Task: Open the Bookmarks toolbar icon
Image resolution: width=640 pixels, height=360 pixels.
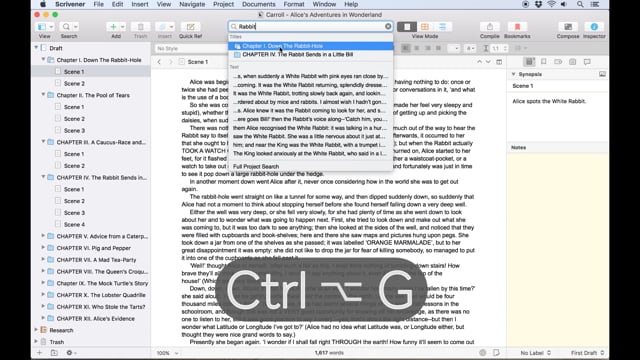Action: pos(517,27)
